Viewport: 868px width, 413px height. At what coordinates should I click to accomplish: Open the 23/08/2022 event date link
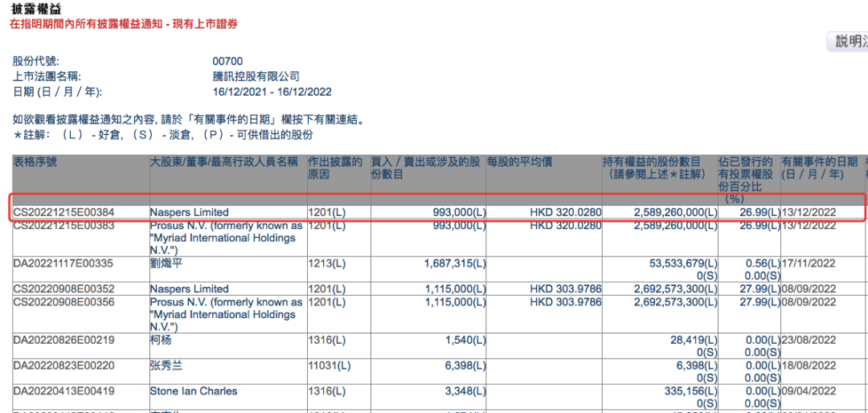click(809, 341)
